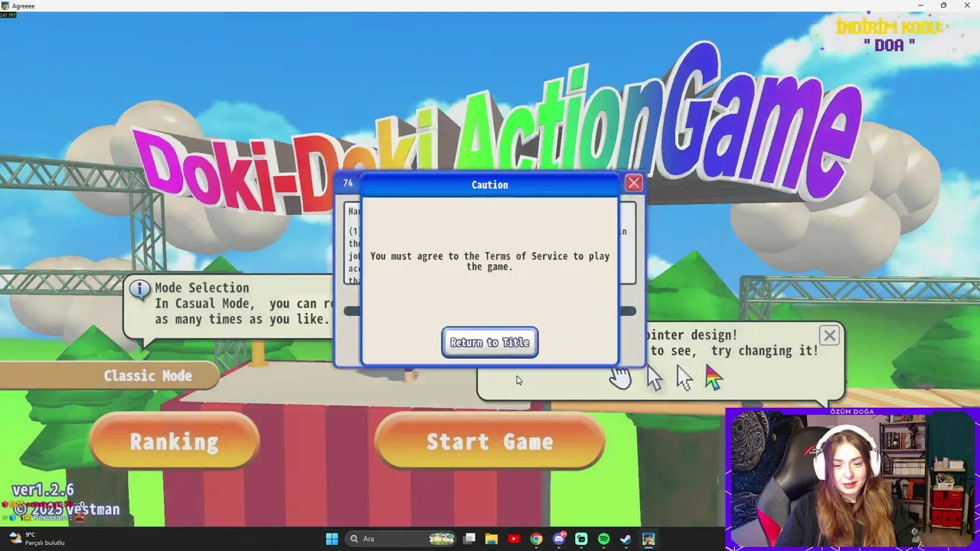The height and width of the screenshot is (551, 980).
Task: Open File Explorer from the taskbar
Action: (x=492, y=539)
